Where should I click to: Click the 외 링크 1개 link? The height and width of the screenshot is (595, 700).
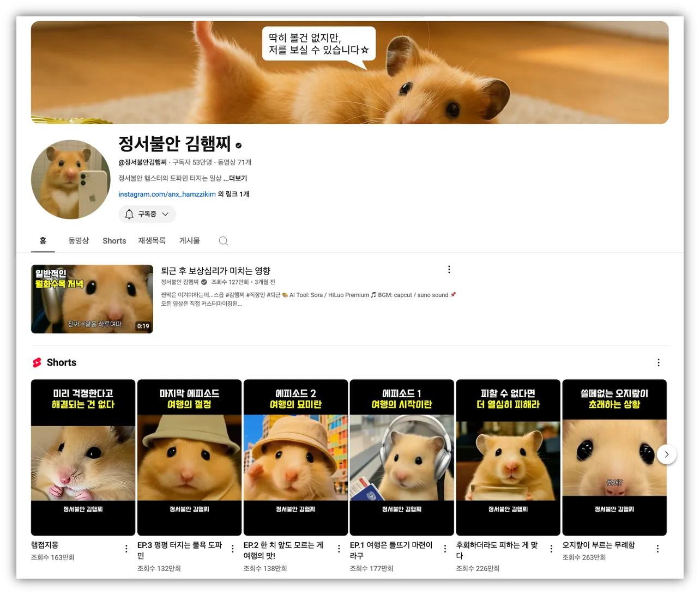(233, 194)
